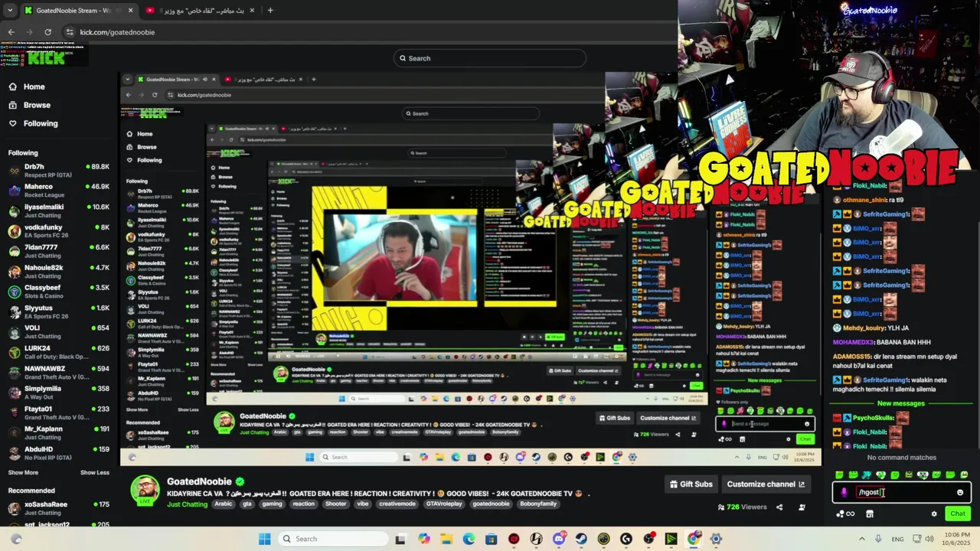Click the Gift Subs button
Screen dimensions: 980x551
point(691,484)
